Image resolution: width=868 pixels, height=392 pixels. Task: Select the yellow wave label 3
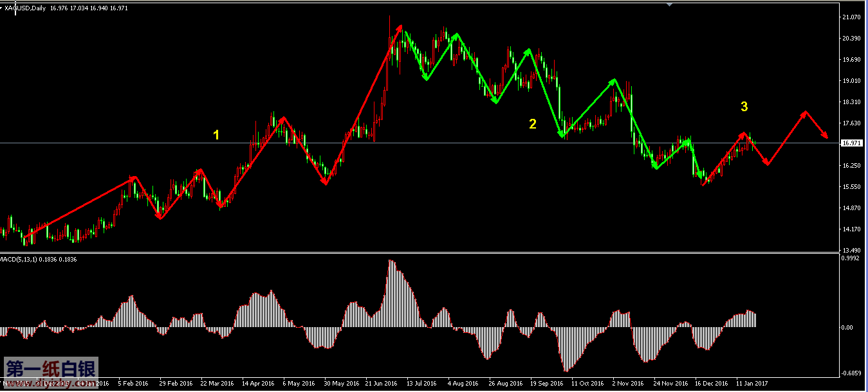click(x=744, y=107)
